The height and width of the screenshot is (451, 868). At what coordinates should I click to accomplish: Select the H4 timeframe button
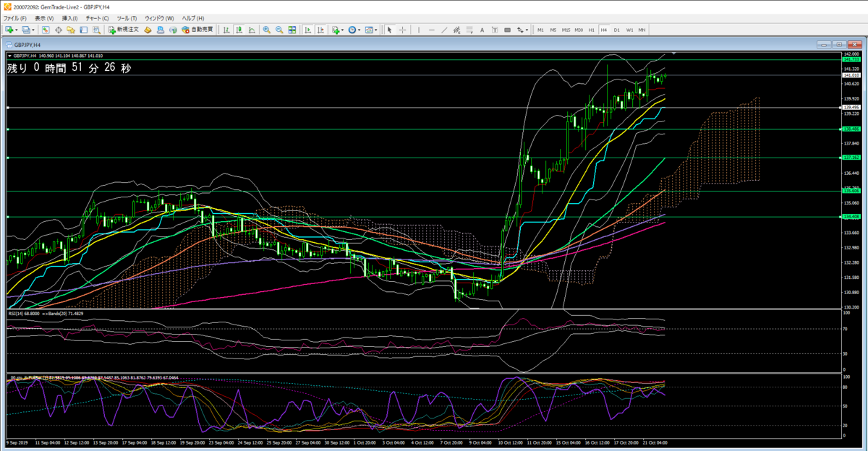click(x=604, y=30)
